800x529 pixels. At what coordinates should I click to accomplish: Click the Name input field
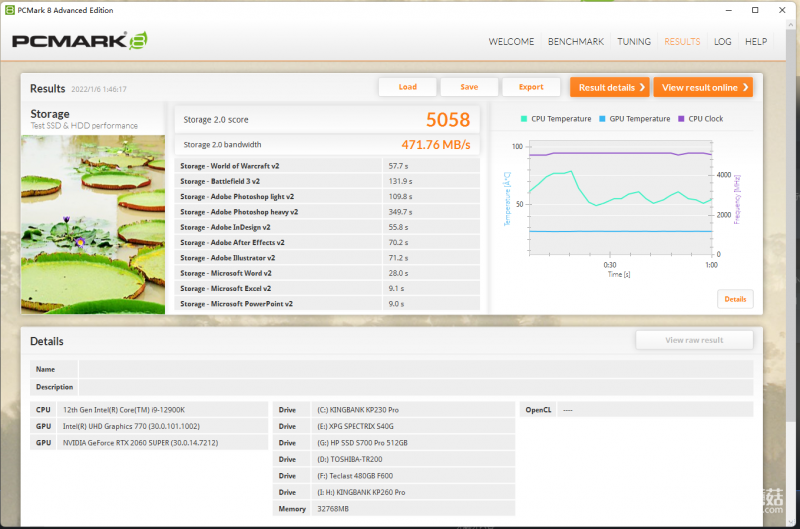tap(416, 369)
